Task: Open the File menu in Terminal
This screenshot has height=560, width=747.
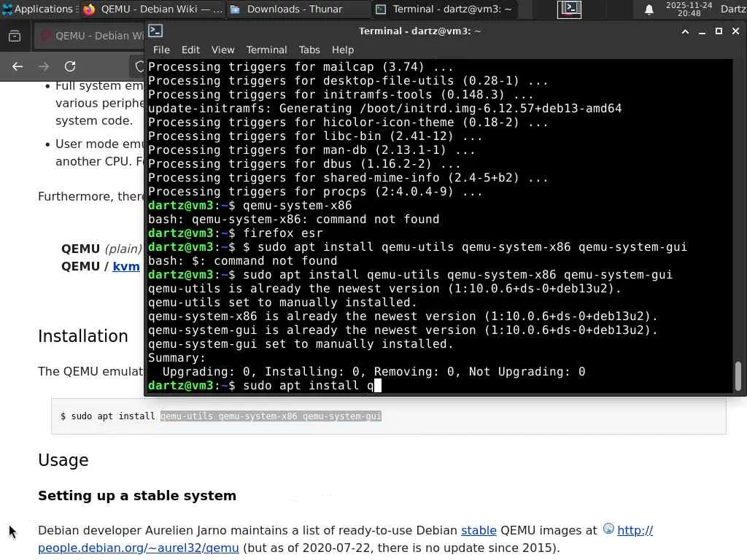Action: coord(161,50)
